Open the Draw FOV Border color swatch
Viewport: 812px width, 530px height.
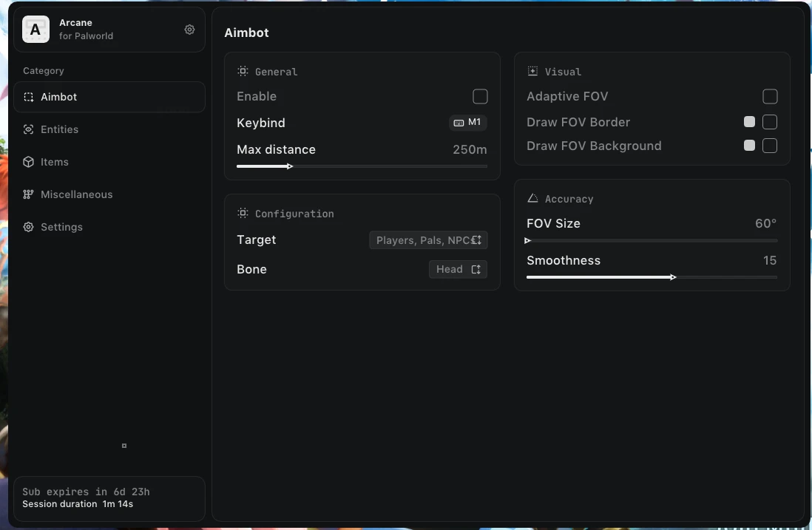pyautogui.click(x=749, y=122)
